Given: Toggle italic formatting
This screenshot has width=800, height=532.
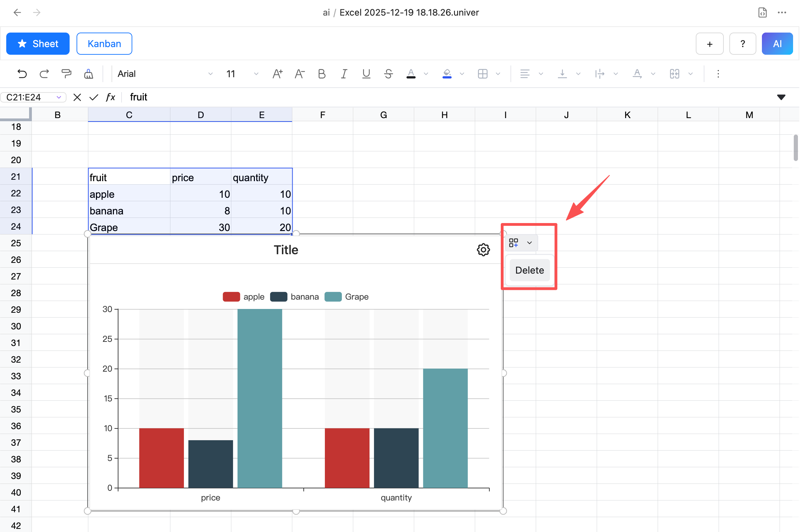Looking at the screenshot, I should coord(344,74).
